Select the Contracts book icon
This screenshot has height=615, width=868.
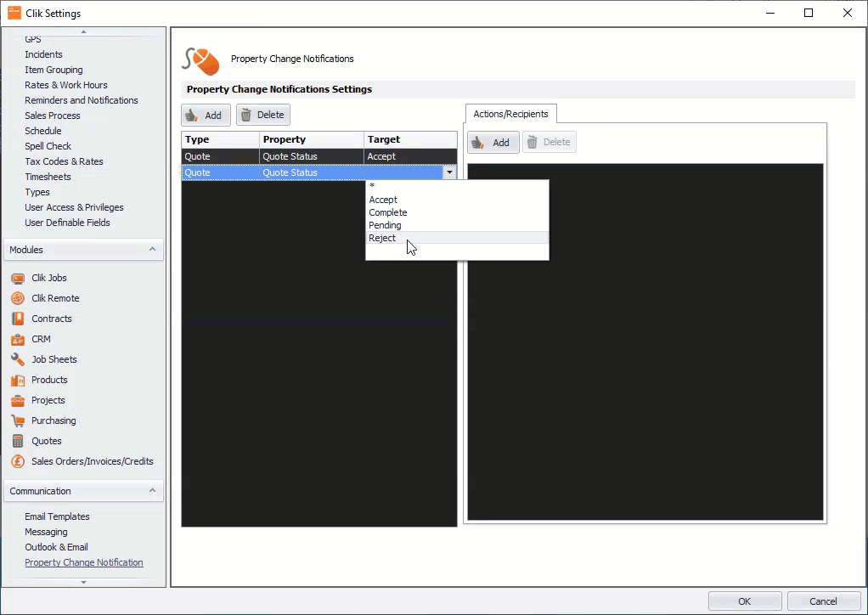18,319
